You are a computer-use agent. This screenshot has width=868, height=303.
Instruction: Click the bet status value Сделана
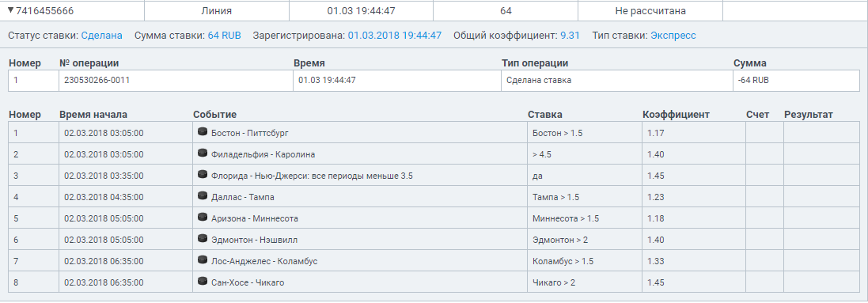(x=102, y=36)
